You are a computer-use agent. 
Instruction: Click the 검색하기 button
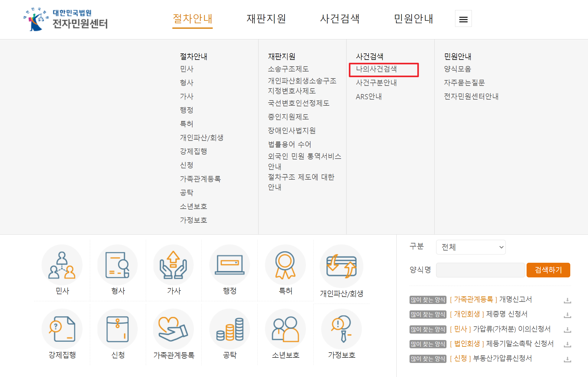pos(548,270)
